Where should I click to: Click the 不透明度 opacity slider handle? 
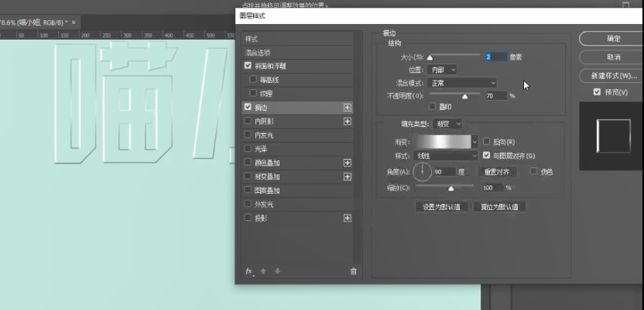click(x=465, y=96)
